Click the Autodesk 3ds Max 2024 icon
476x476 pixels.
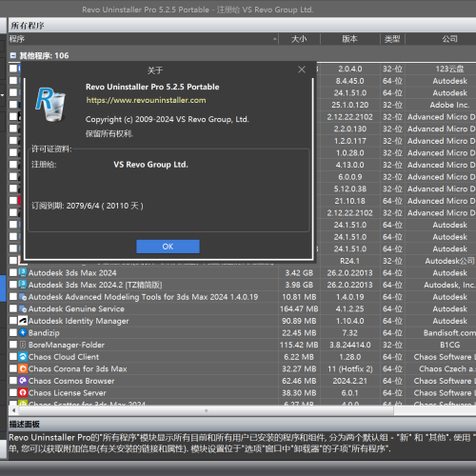(23, 272)
